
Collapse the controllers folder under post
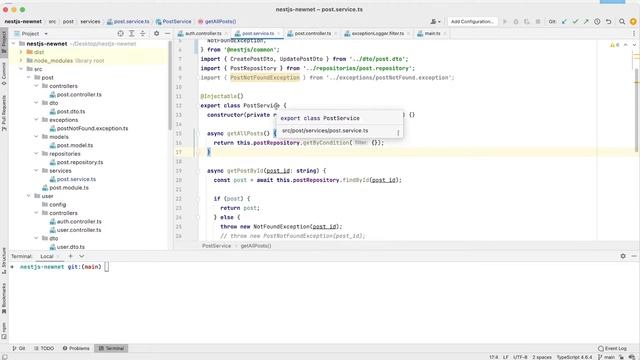coord(36,86)
